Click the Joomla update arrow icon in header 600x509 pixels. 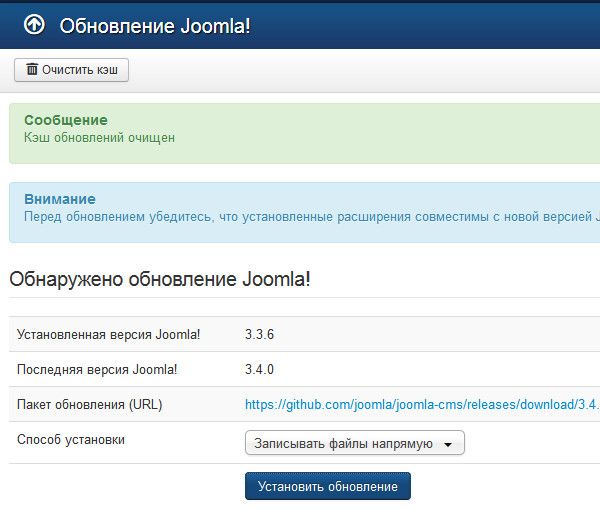(34, 25)
